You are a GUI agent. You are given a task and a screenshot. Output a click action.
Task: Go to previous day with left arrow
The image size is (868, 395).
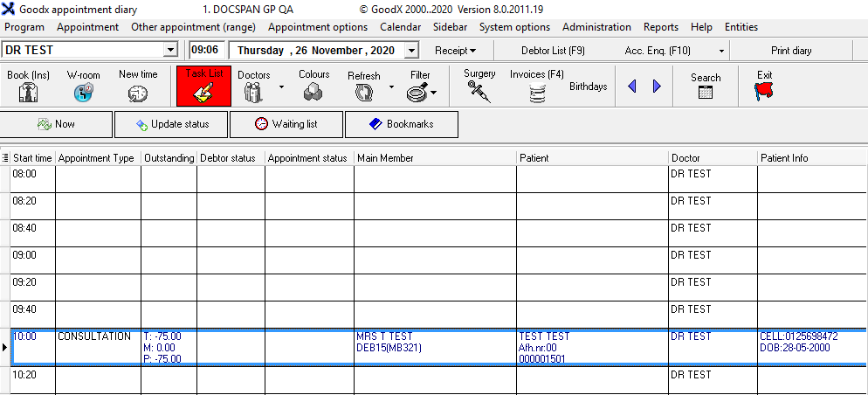coord(632,86)
